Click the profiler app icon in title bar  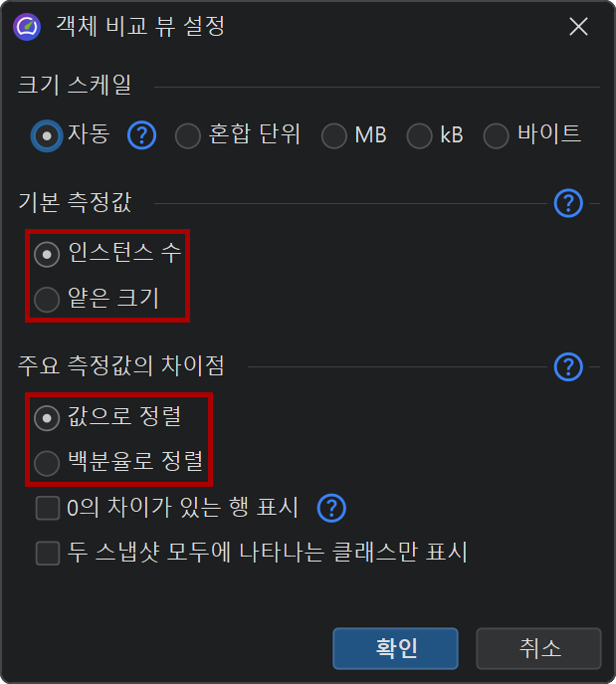coord(27,27)
